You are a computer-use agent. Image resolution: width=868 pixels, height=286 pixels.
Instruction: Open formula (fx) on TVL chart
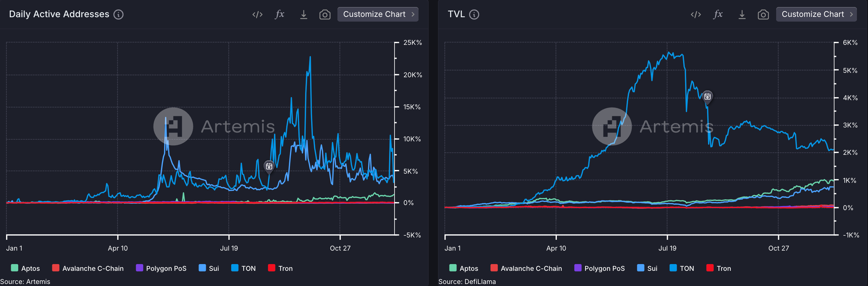718,15
